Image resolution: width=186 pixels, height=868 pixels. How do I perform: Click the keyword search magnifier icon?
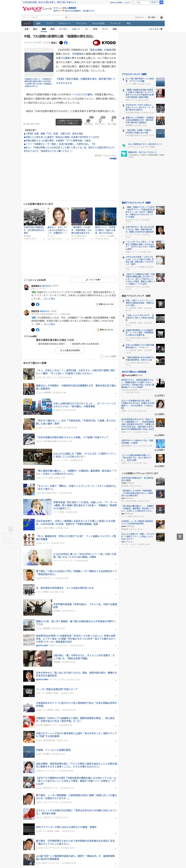pos(66,18)
